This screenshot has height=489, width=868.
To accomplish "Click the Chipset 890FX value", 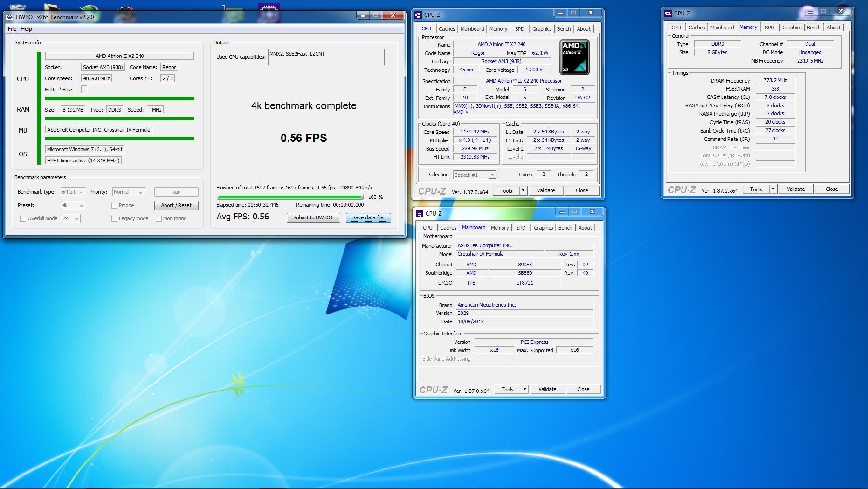I will point(525,265).
